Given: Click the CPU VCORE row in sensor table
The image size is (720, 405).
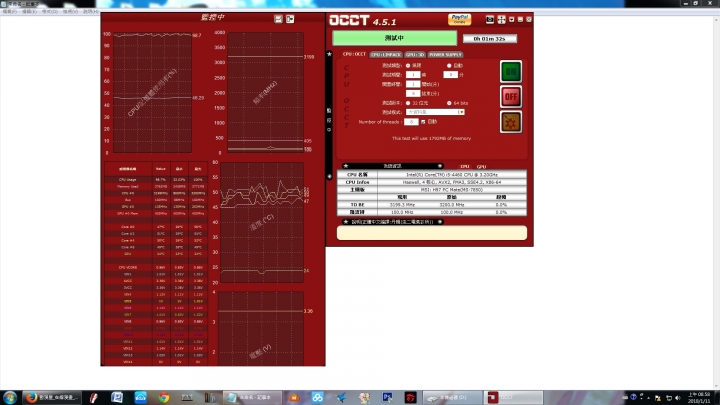Looking at the screenshot, I should pyautogui.click(x=156, y=267).
